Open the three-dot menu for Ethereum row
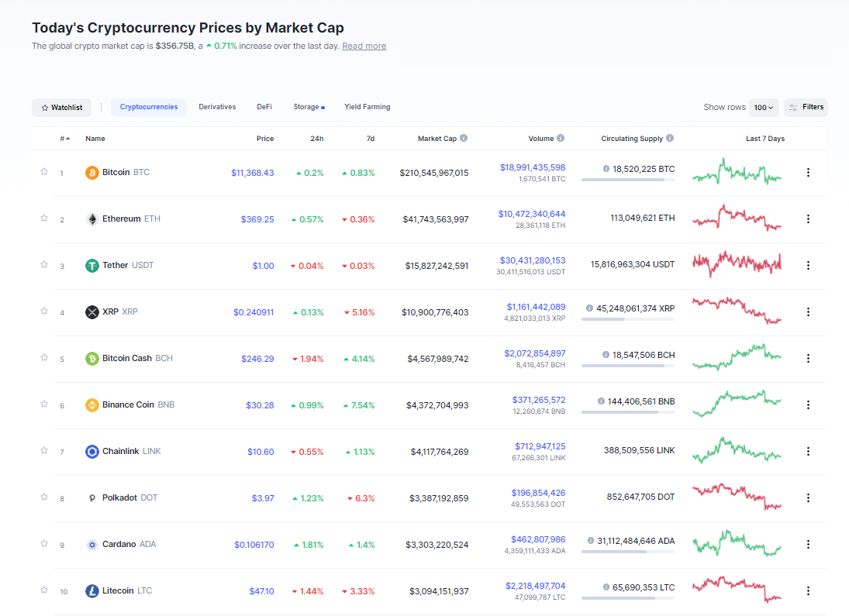This screenshot has height=616, width=849. pos(808,219)
